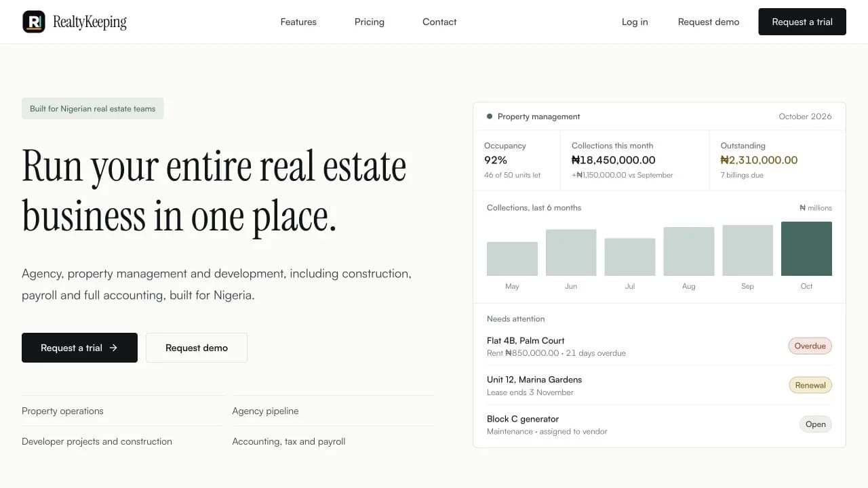868x488 pixels.
Task: Select the Agency pipeline feature link
Action: click(265, 411)
